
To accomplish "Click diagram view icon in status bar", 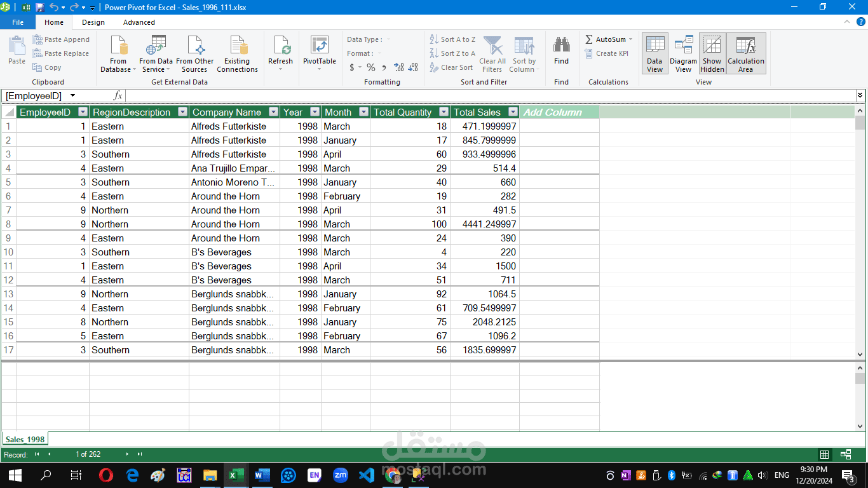I will coord(846,454).
